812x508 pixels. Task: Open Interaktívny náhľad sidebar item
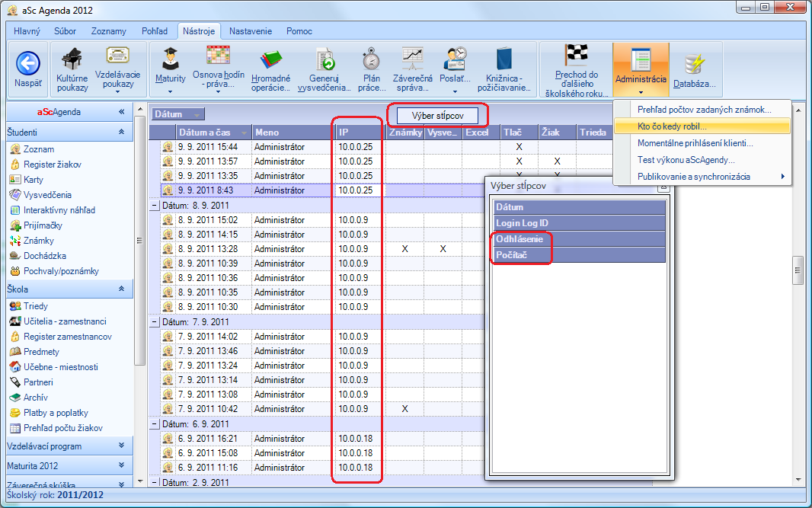tap(59, 210)
